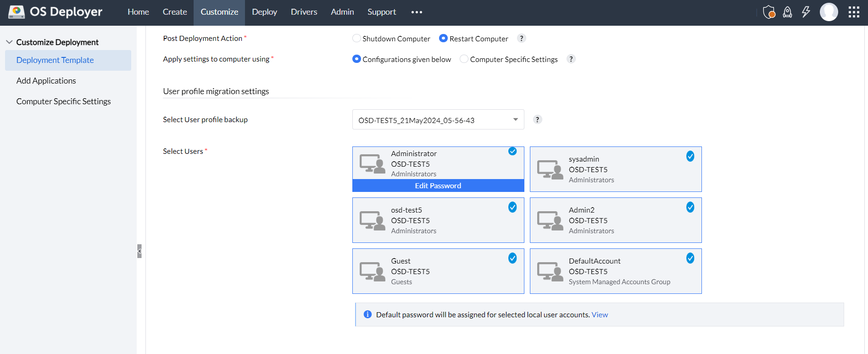
Task: Click help icon beside user profile backup
Action: pos(538,120)
